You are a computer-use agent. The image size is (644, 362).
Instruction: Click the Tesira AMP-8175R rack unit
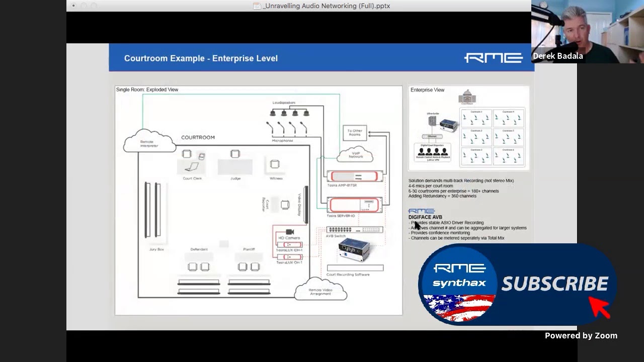355,176
